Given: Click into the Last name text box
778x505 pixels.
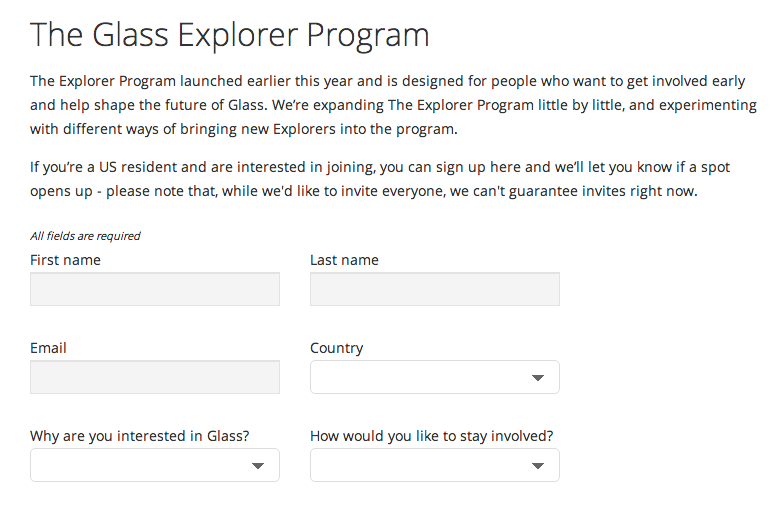Looking at the screenshot, I should pyautogui.click(x=434, y=289).
